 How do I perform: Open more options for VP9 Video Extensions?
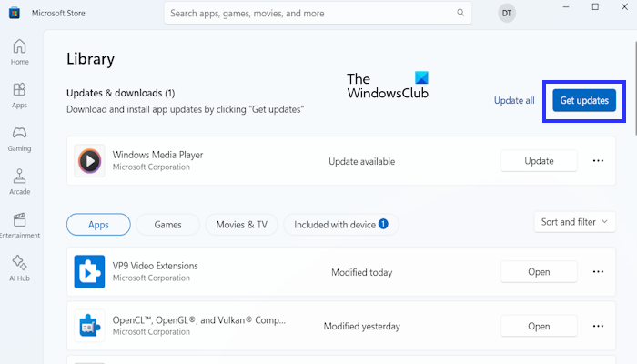[x=598, y=271]
